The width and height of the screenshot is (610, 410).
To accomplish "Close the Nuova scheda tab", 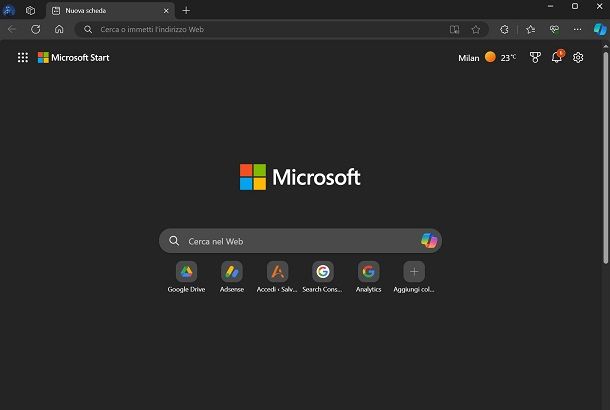I will click(x=166, y=11).
